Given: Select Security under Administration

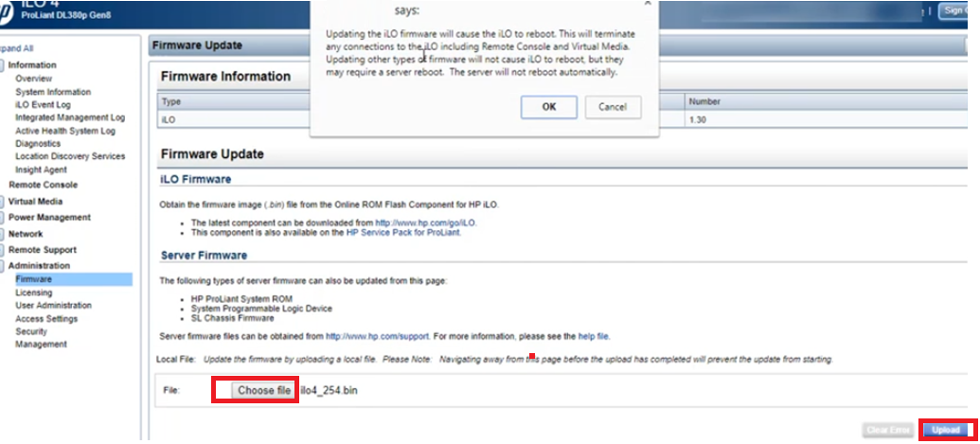Looking at the screenshot, I should (31, 331).
